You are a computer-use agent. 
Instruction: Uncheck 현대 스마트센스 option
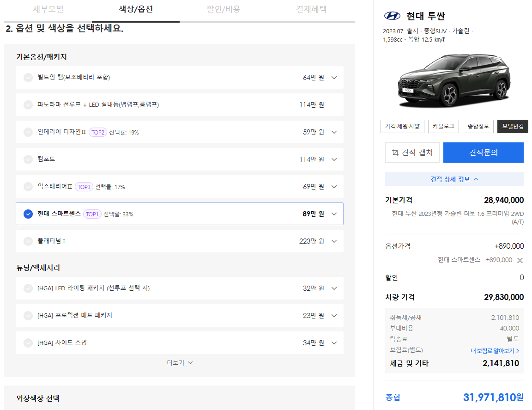pos(28,214)
